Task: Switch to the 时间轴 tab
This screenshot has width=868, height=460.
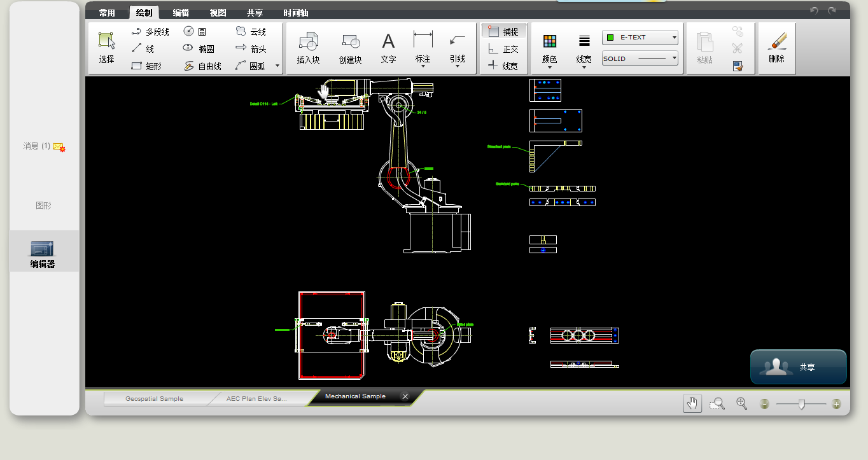Action: (x=295, y=13)
